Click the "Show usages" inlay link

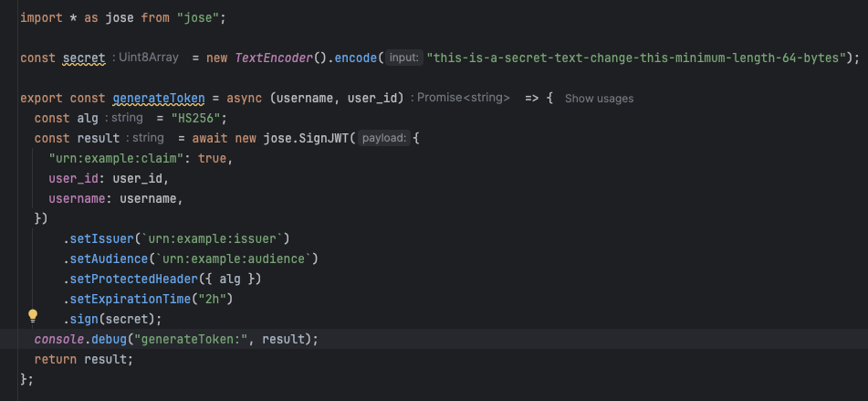click(x=599, y=98)
